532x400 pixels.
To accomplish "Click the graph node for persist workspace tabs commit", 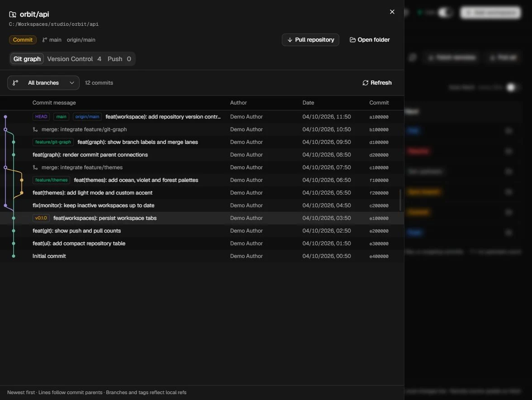I will [x=14, y=218].
